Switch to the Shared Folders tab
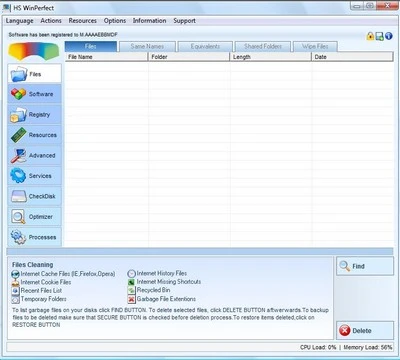The image size is (400, 360). coord(263,46)
